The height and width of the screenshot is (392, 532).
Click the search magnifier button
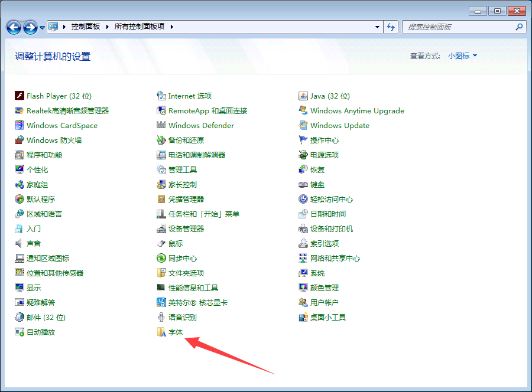(x=519, y=27)
